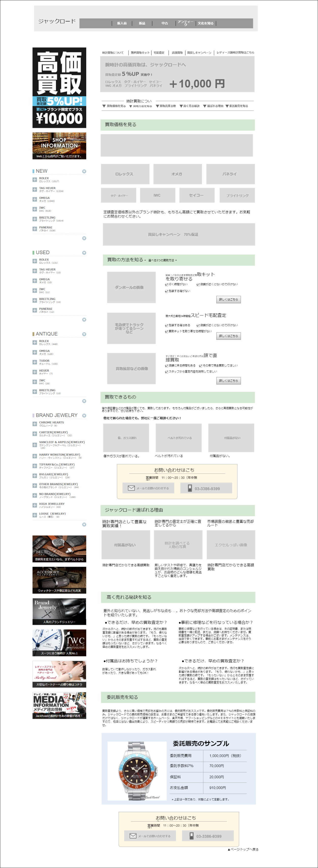Click the ロレックス brand tile

click(125, 174)
